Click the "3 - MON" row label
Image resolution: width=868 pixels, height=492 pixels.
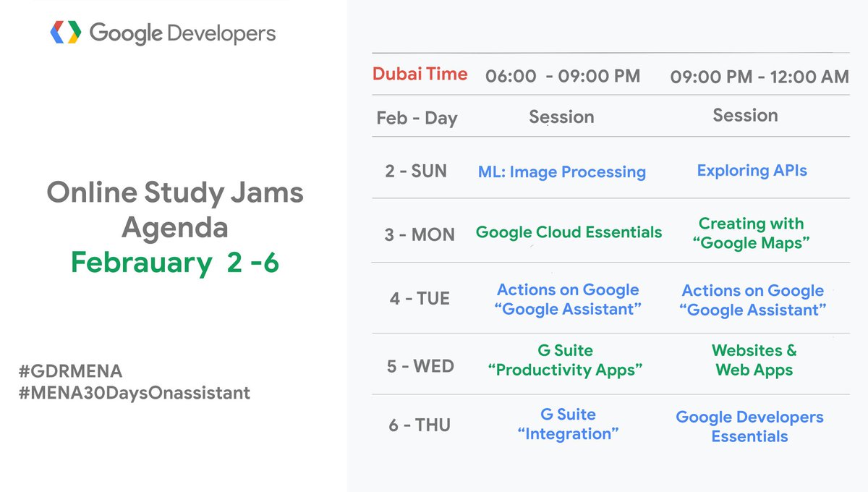(x=420, y=234)
